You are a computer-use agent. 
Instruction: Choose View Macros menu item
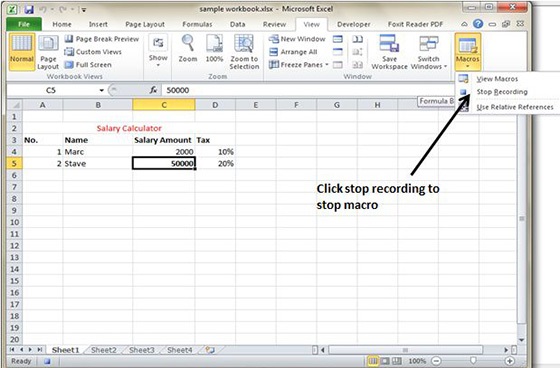click(x=497, y=79)
